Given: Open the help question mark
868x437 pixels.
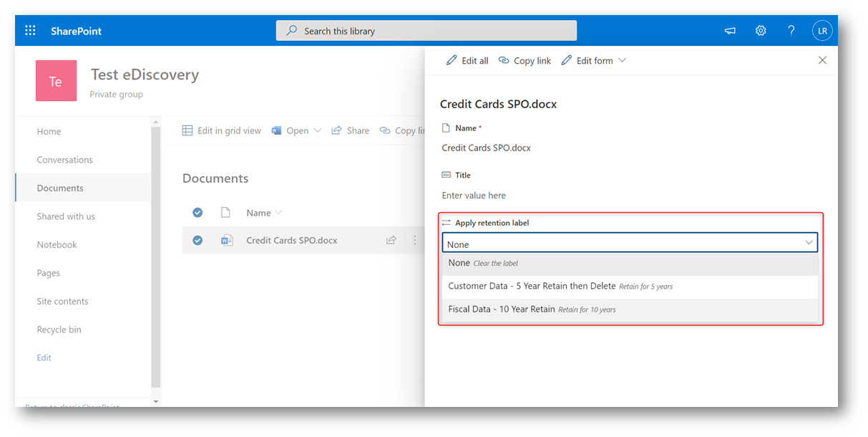Looking at the screenshot, I should click(x=791, y=31).
